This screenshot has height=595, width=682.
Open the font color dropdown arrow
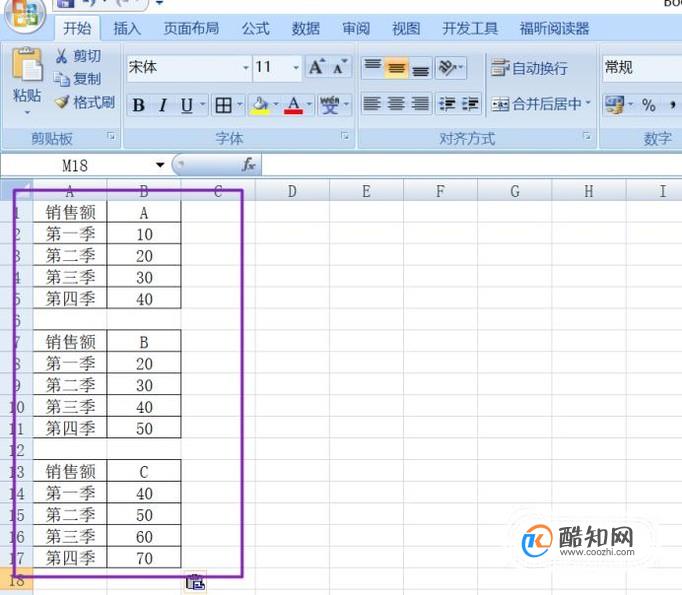pos(309,104)
